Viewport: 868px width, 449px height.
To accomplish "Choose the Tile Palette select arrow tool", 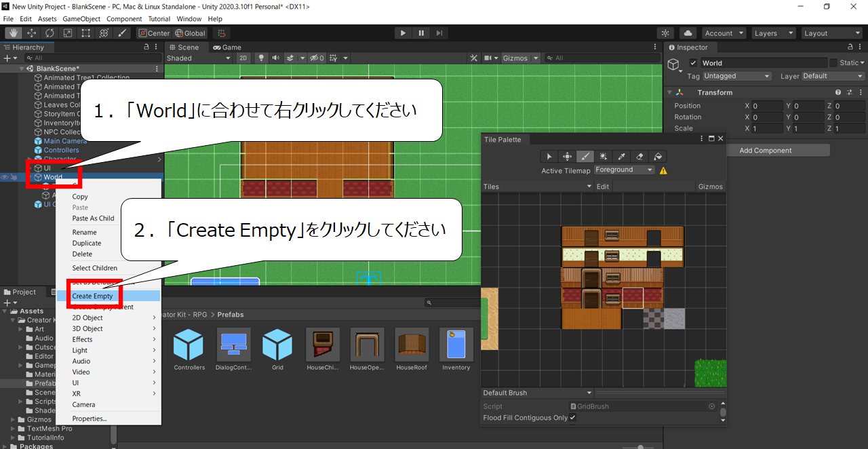I will 549,157.
